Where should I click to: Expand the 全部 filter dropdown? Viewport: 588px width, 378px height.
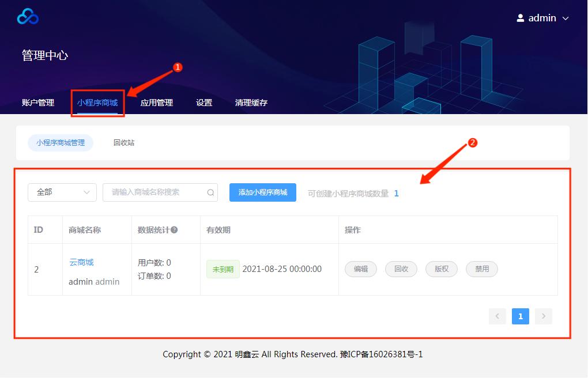point(62,192)
